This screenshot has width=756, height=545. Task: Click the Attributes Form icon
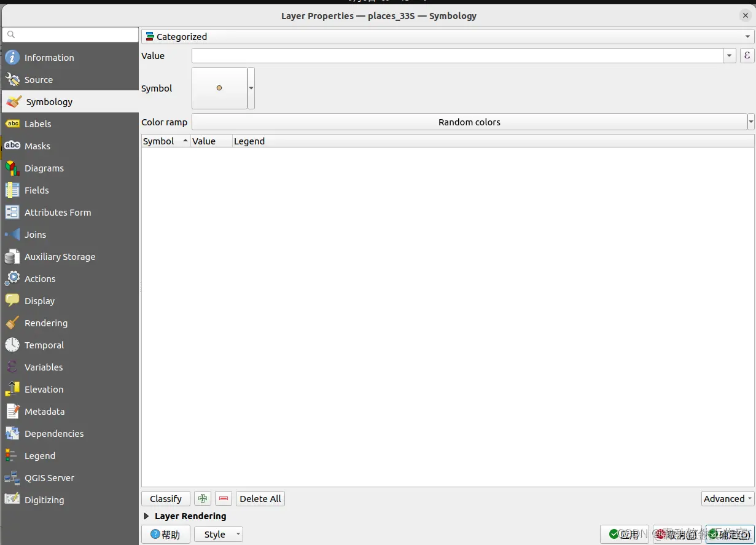(12, 213)
